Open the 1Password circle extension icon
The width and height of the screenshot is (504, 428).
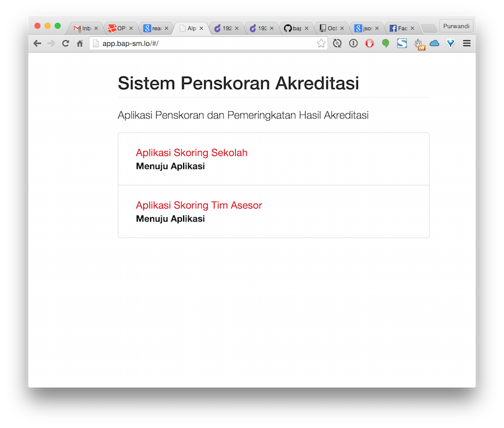click(353, 43)
